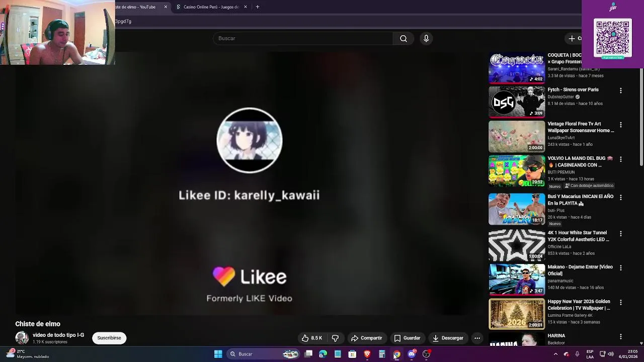Open options menu for 4K White Star Tunnel
The image size is (644, 362).
[620, 234]
